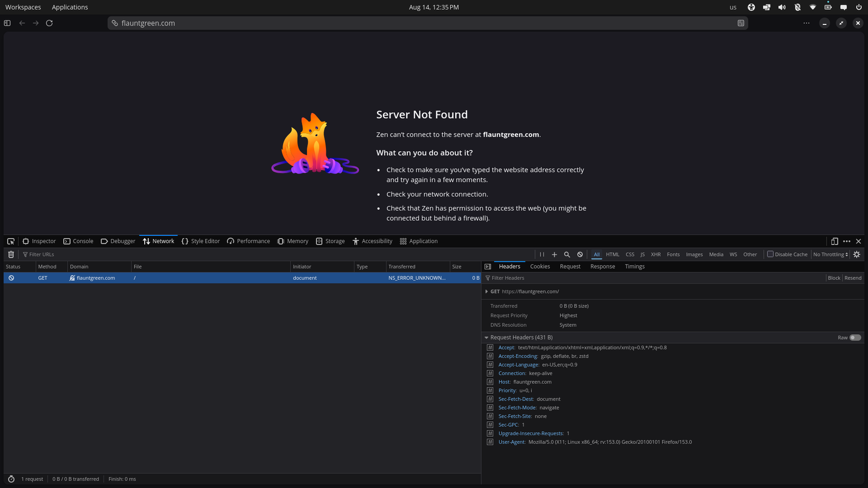Viewport: 868px width, 488px height.
Task: Expand the GET request URL details
Action: tap(487, 292)
